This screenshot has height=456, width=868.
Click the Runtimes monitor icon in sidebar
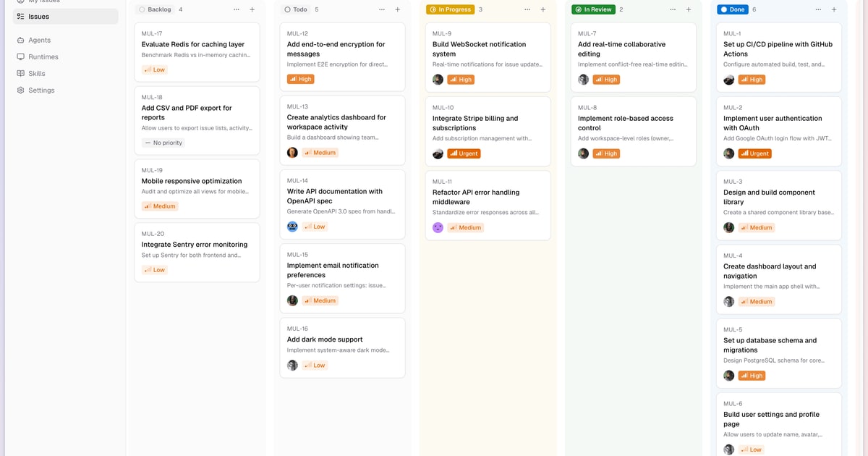click(x=21, y=57)
